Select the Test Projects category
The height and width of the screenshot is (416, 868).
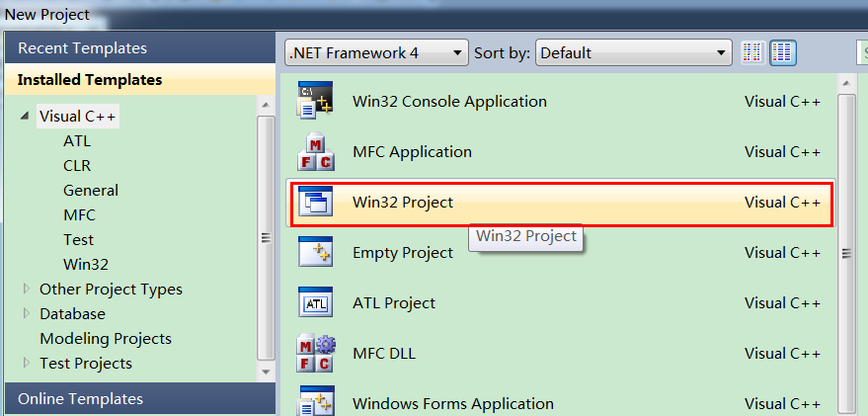coord(86,364)
